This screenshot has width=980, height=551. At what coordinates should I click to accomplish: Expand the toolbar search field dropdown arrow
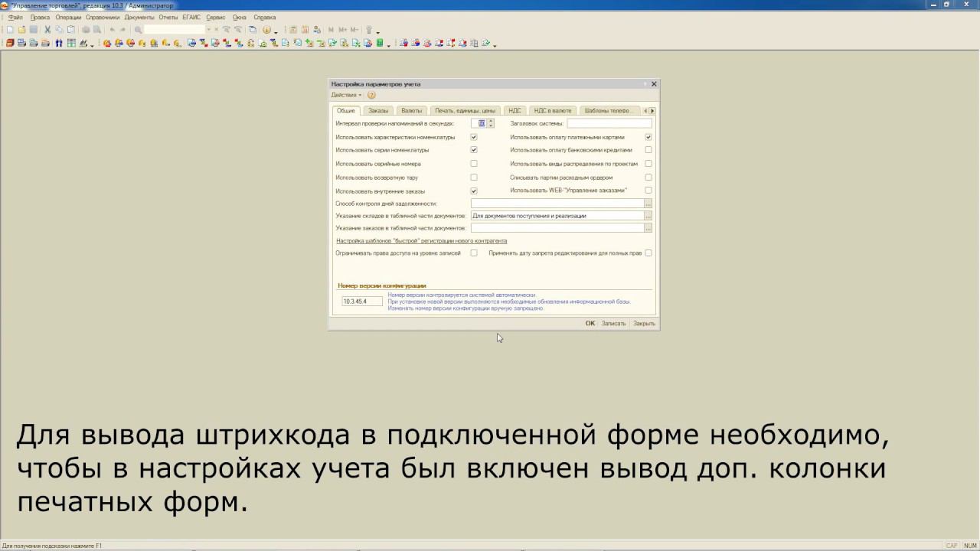click(208, 29)
